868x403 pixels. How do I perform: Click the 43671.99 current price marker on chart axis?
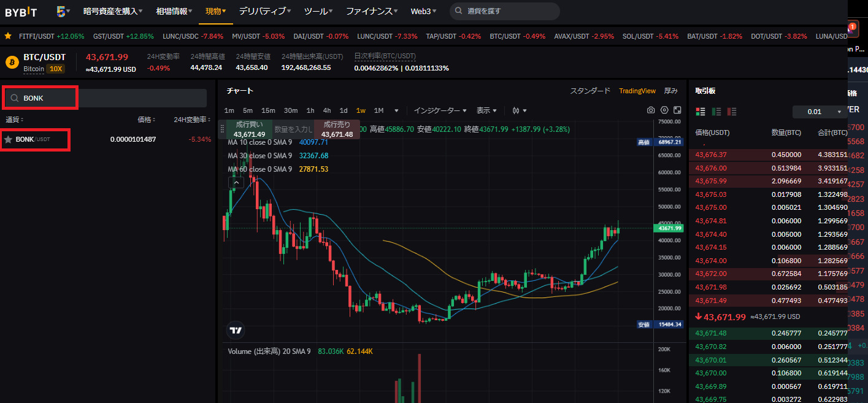point(669,228)
